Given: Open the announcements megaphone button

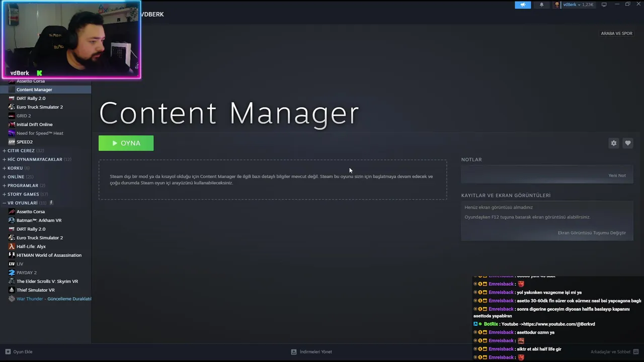Looking at the screenshot, I should (x=523, y=5).
